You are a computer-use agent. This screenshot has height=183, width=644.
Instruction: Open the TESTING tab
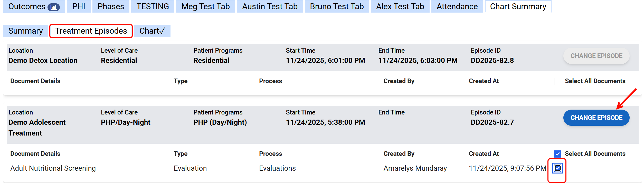tap(153, 6)
